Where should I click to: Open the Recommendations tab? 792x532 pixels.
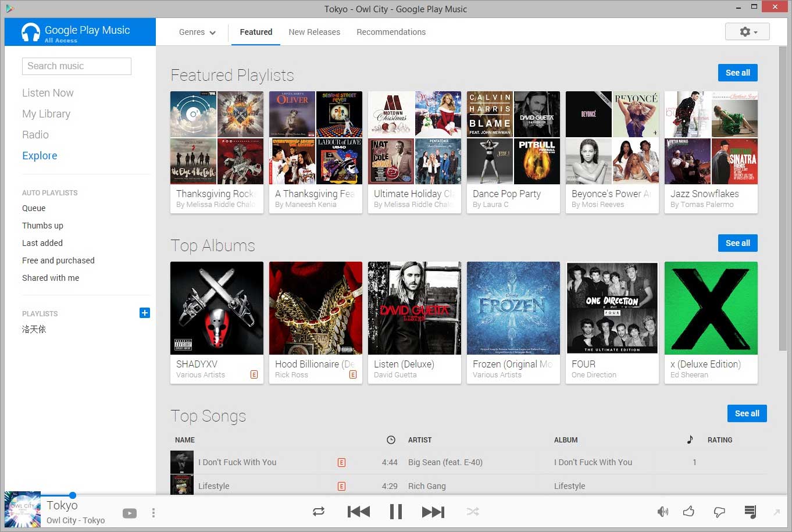tap(391, 32)
